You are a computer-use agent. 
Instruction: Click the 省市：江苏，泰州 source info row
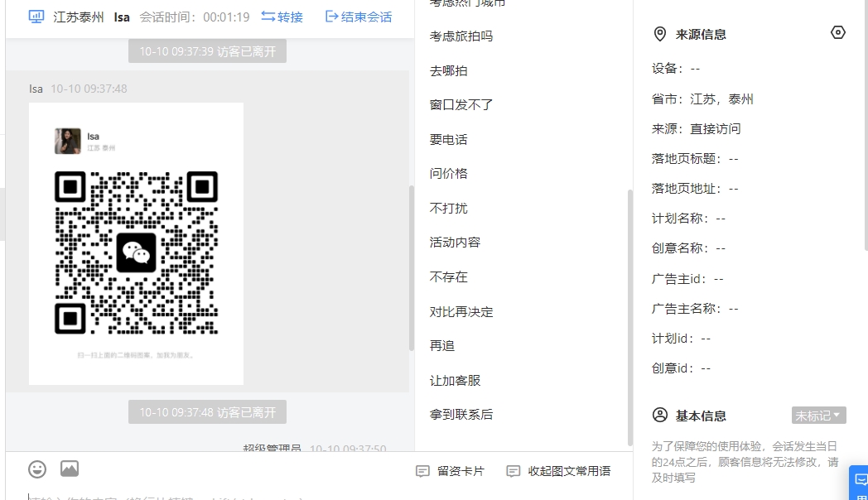(702, 99)
